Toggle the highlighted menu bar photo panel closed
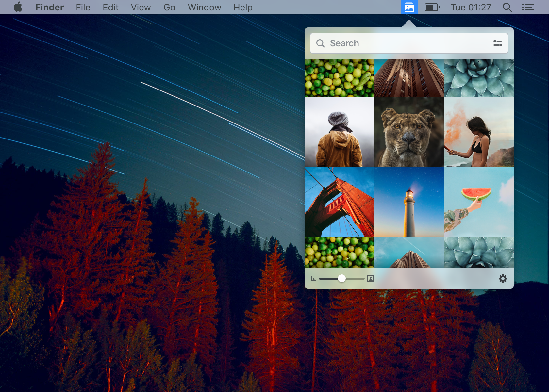 point(409,7)
